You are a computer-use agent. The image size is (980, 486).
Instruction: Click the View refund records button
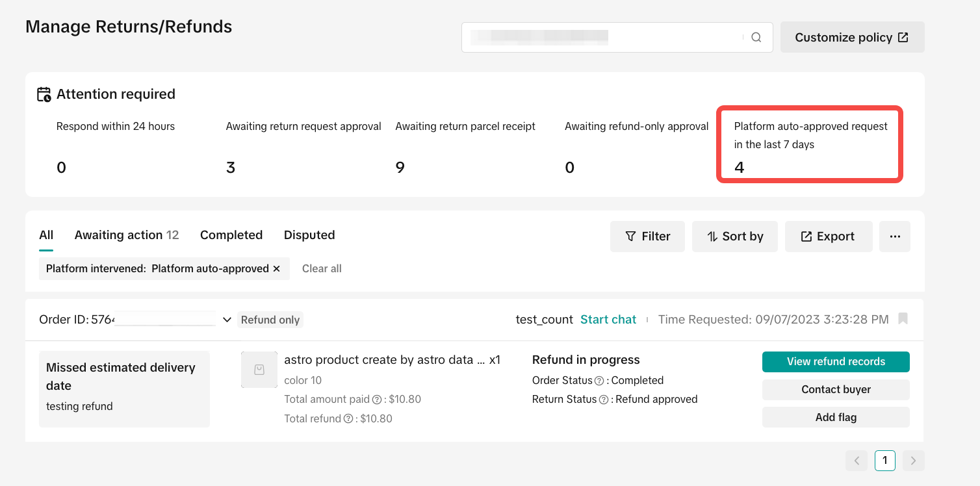[836, 362]
